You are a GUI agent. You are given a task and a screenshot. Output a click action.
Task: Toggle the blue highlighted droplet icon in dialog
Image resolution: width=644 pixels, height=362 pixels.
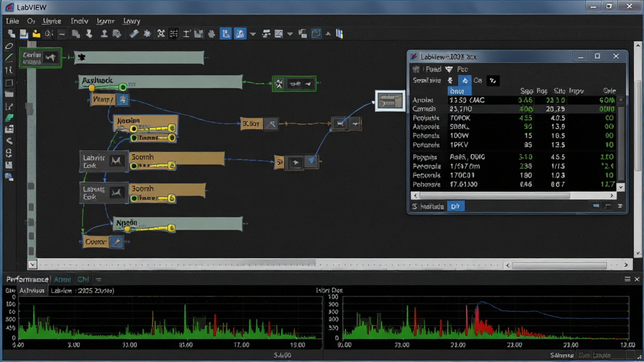(x=465, y=81)
